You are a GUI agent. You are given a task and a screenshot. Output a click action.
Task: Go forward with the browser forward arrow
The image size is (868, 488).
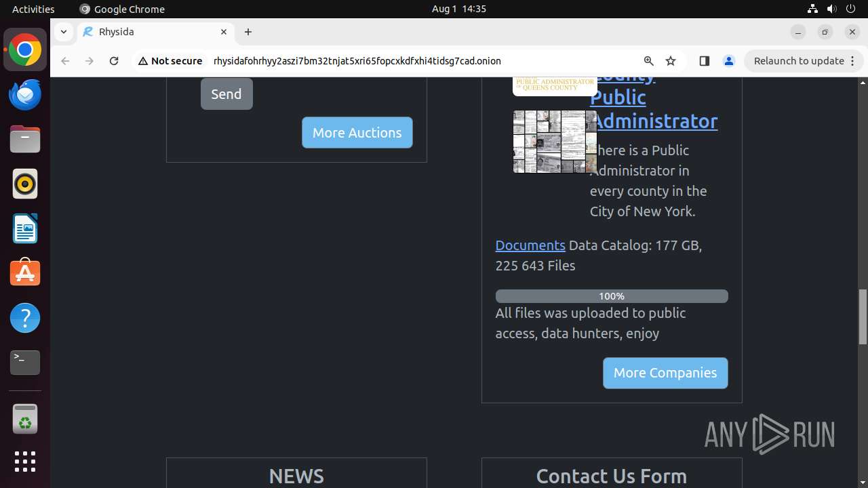pos(90,61)
